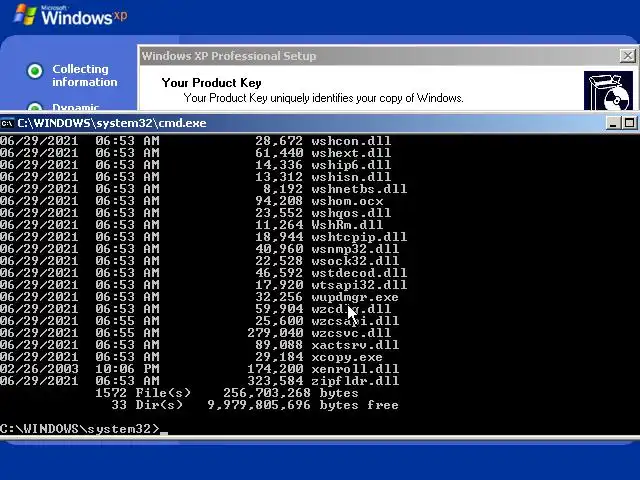Screen dimensions: 640x480
Task: Click the wship6.dll file name
Action: point(351,165)
